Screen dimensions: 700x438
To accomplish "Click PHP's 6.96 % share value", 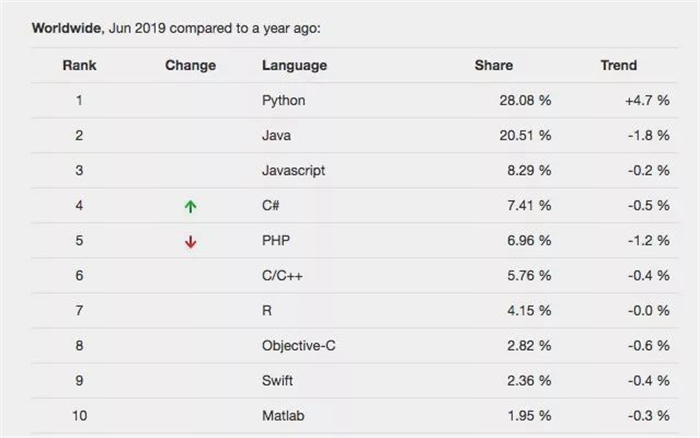I will [x=529, y=241].
